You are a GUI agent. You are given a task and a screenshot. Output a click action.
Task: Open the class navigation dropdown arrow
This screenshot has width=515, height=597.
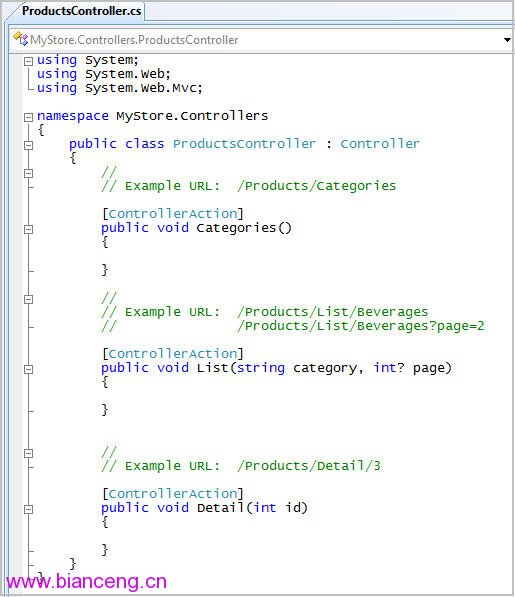point(507,40)
